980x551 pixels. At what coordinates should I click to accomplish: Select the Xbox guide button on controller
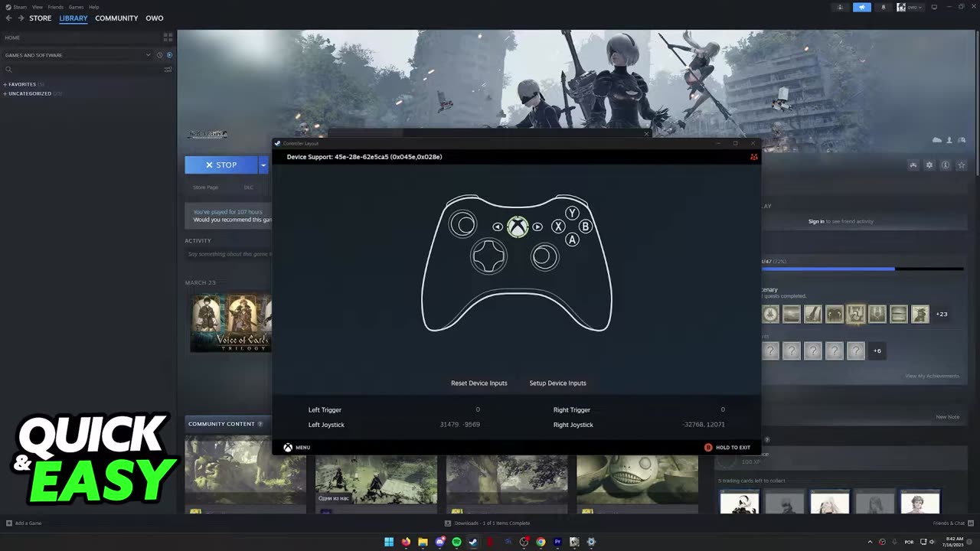point(518,227)
